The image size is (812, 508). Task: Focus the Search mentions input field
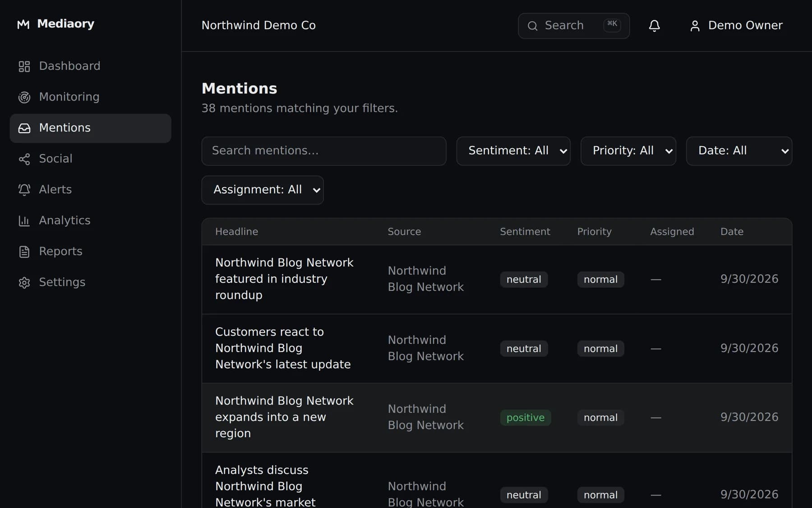[324, 151]
